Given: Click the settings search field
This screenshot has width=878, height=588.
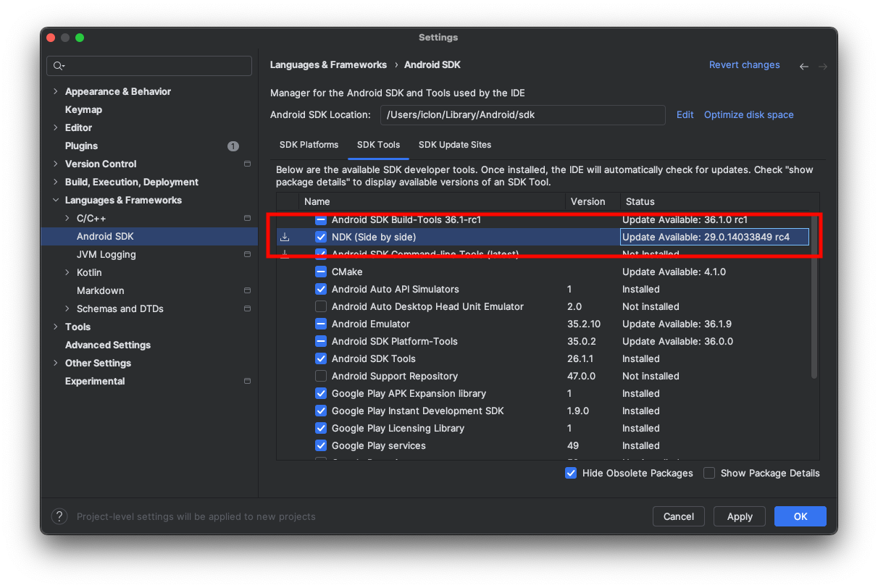Looking at the screenshot, I should (149, 66).
